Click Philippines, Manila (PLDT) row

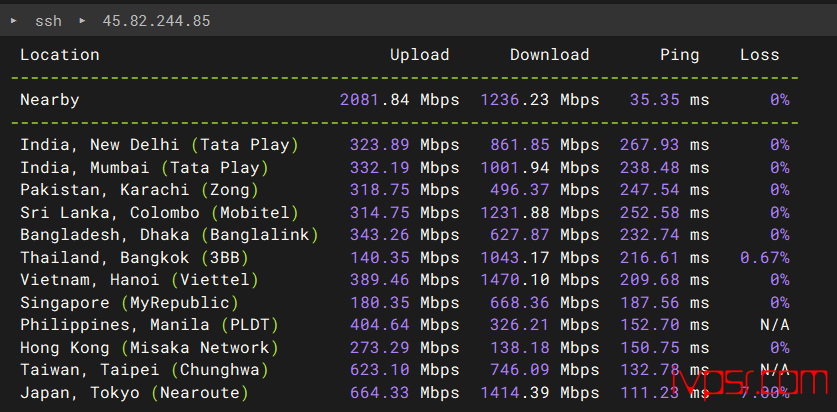405,324
